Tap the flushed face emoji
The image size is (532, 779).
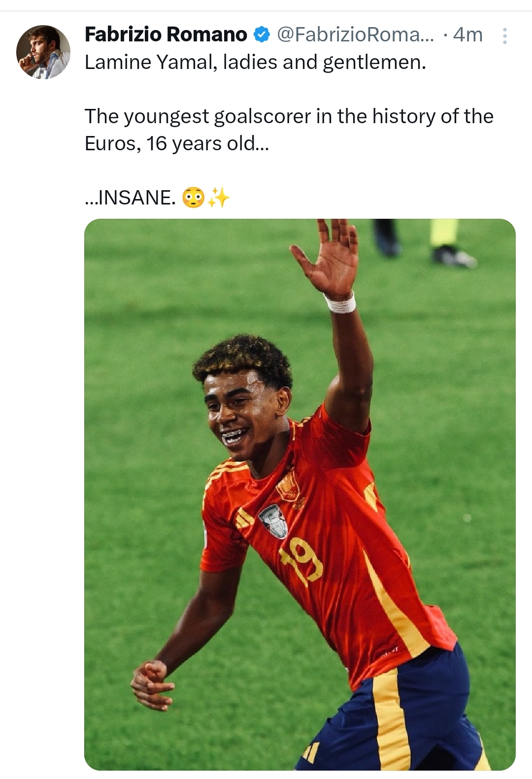(193, 198)
